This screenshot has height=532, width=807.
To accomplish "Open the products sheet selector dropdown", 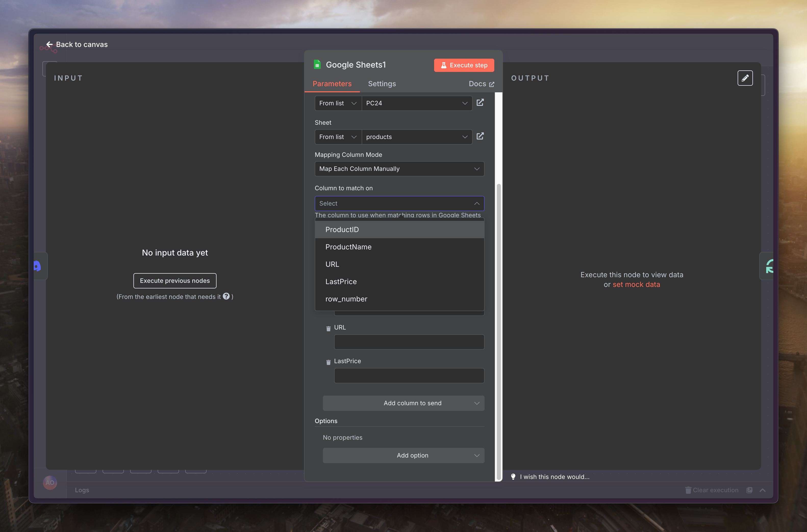I will click(417, 137).
